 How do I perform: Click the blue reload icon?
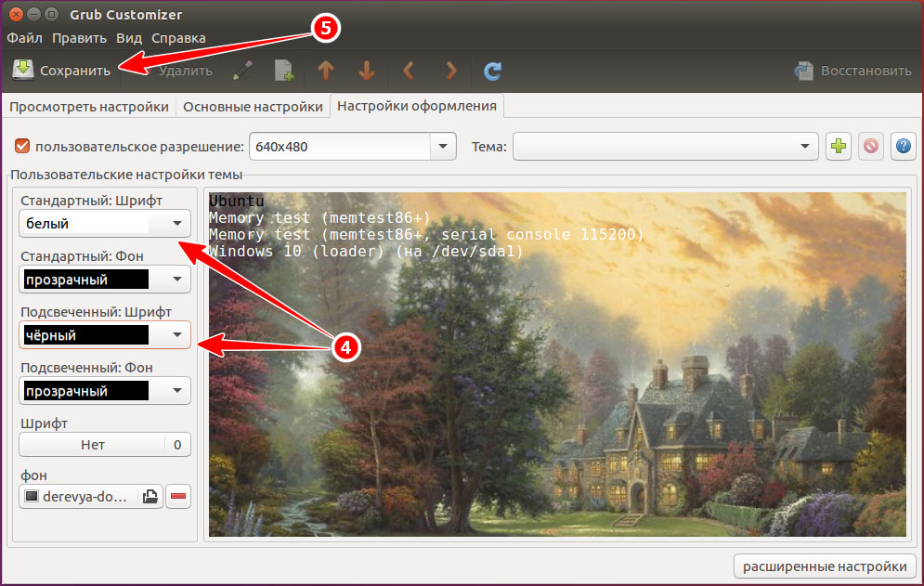(492, 71)
